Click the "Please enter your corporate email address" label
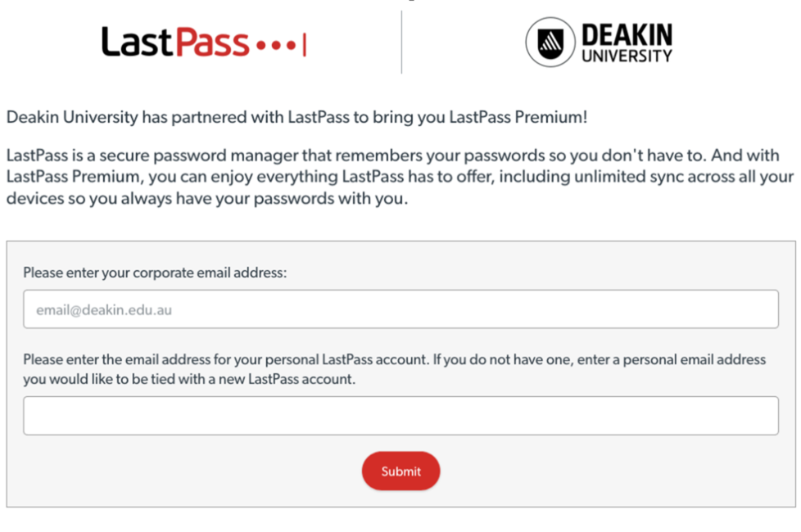The image size is (801, 532). pyautogui.click(x=155, y=273)
